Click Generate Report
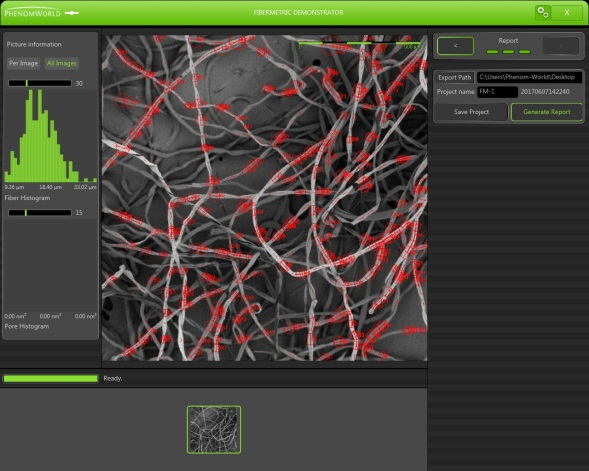Viewport: 589px width, 471px height. [547, 112]
